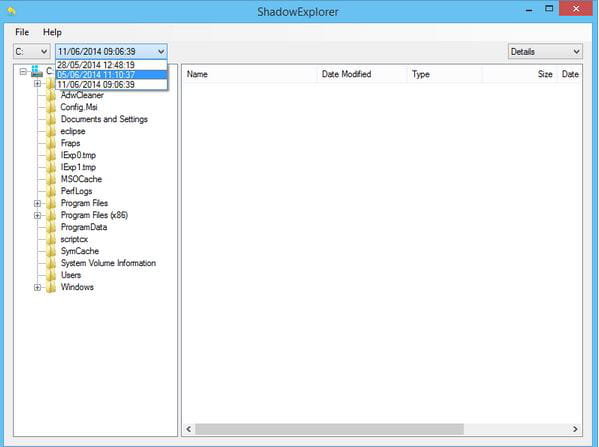This screenshot has width=599, height=447.
Task: Click the SymCache folder icon
Action: pos(51,251)
